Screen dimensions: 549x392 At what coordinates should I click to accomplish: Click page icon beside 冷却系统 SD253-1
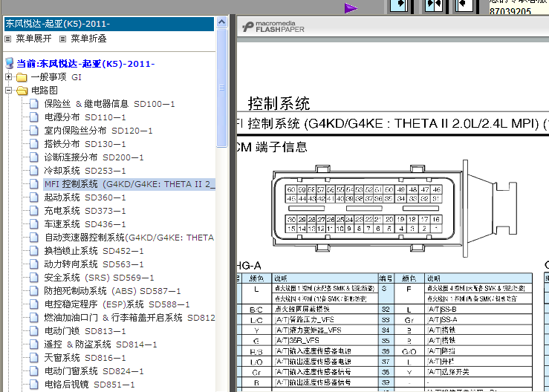(x=34, y=171)
